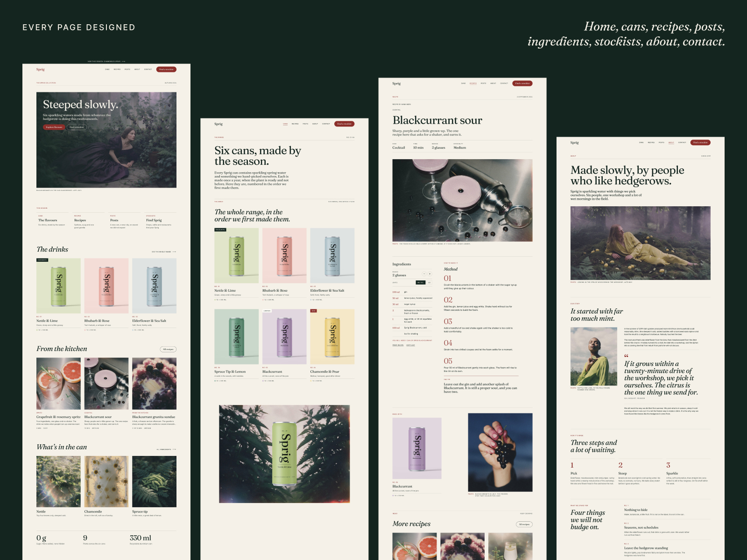Image resolution: width=747 pixels, height=560 pixels.
Task: Open the Chamomile ingredient photo
Action: (x=106, y=482)
